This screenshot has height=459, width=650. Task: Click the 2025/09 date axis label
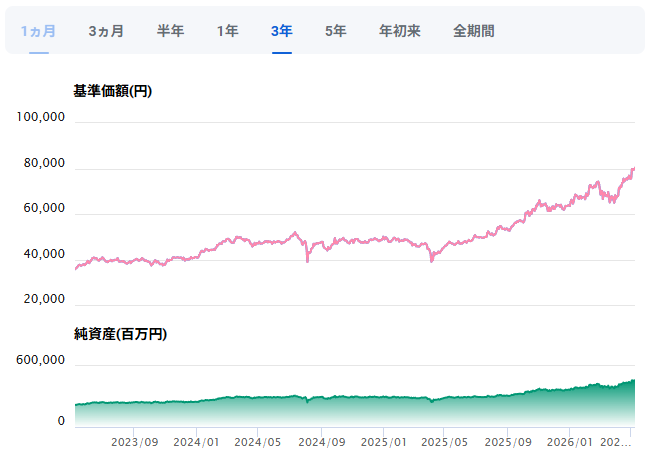pyautogui.click(x=508, y=442)
